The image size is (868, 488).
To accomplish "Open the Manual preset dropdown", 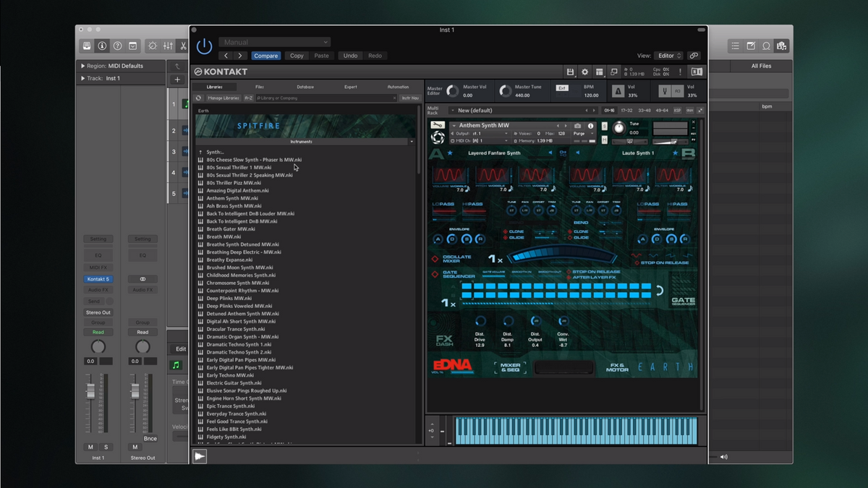I will 274,43.
